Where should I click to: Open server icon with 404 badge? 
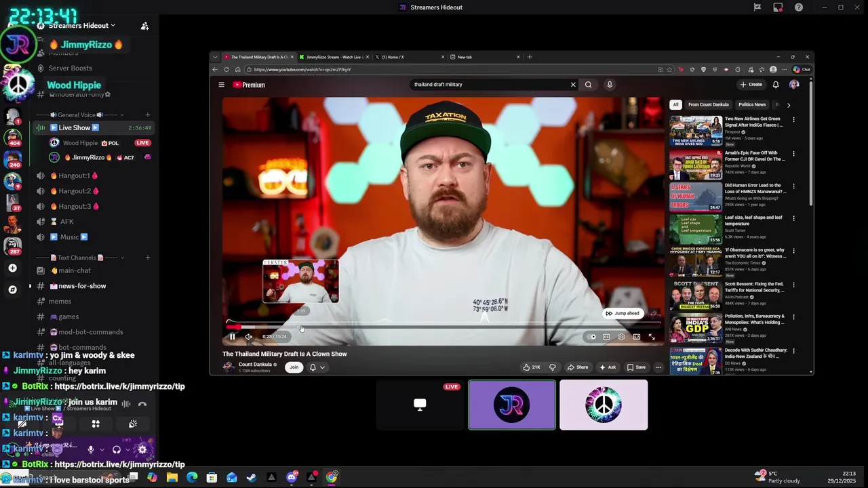coord(13,138)
